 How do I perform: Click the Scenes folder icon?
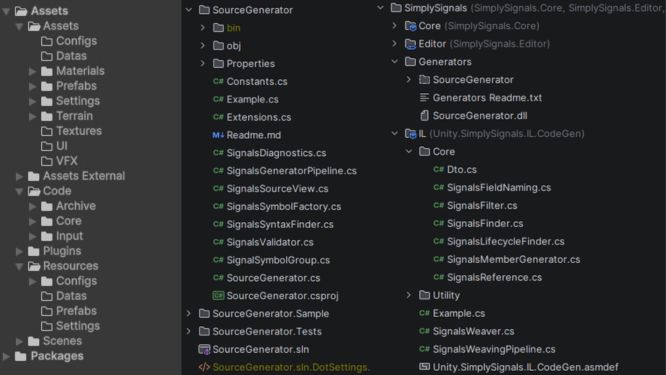[x=34, y=341]
